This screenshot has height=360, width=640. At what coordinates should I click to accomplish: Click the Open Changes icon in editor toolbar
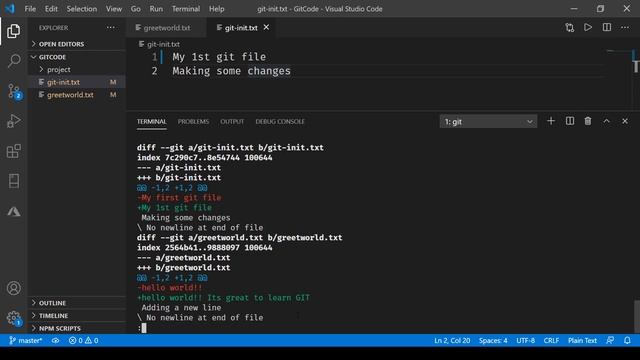coord(569,28)
